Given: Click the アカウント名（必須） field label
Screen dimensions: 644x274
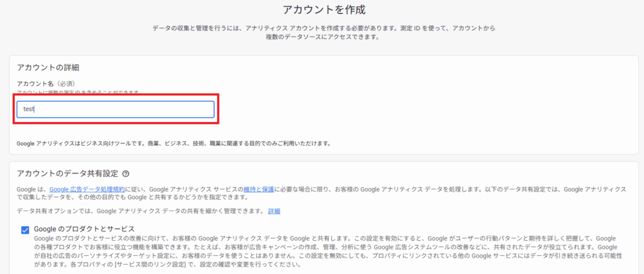Looking at the screenshot, I should [45, 84].
